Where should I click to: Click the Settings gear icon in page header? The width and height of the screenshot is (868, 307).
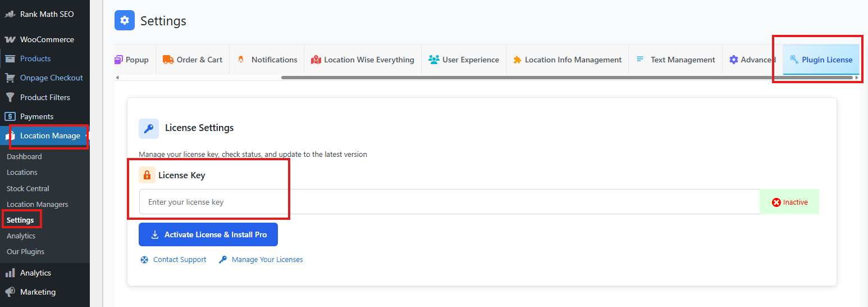(x=124, y=21)
